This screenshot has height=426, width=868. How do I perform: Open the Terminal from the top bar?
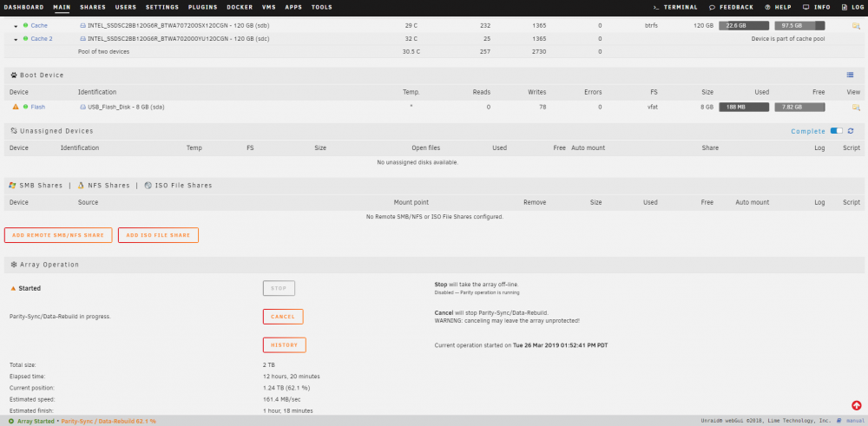pyautogui.click(x=675, y=7)
